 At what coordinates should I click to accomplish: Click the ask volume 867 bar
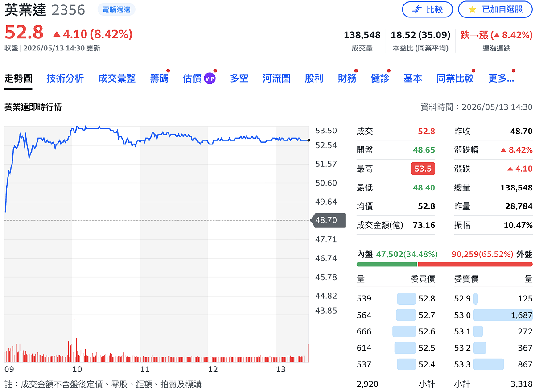click(489, 364)
